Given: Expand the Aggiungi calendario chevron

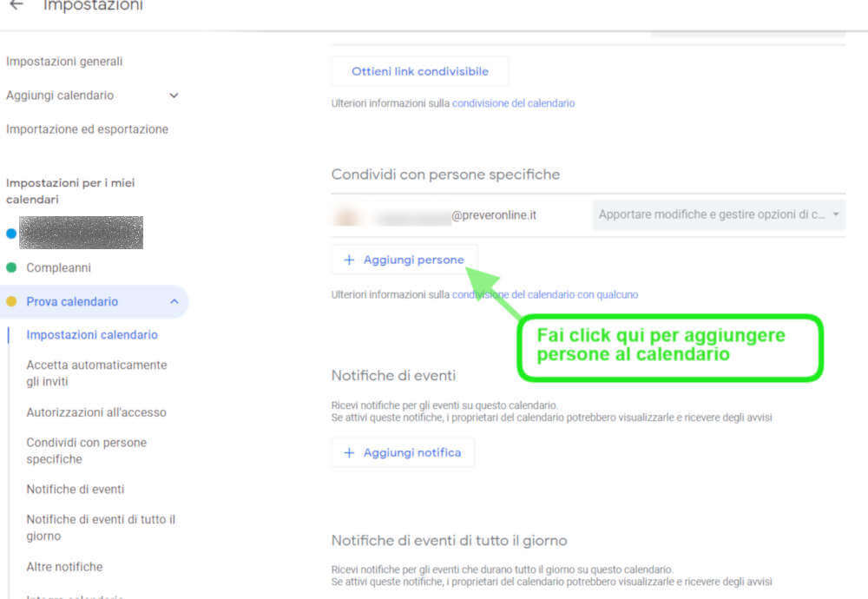Looking at the screenshot, I should point(174,95).
